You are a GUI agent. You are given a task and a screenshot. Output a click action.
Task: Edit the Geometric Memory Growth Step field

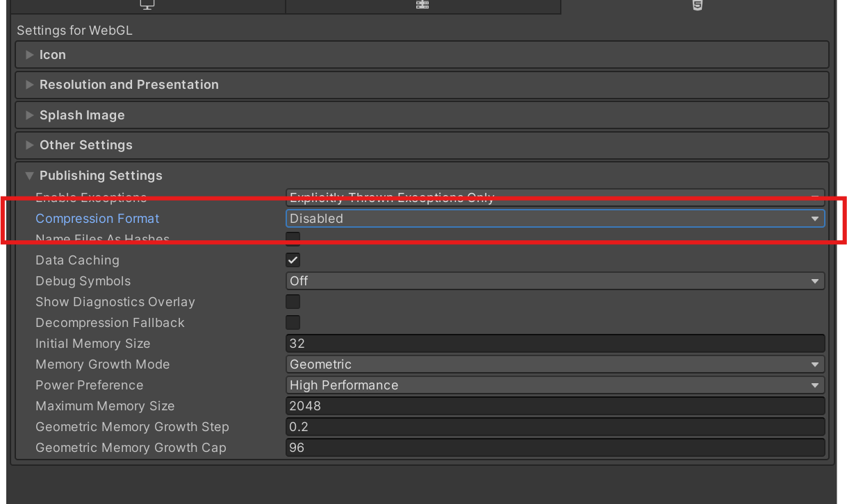554,427
